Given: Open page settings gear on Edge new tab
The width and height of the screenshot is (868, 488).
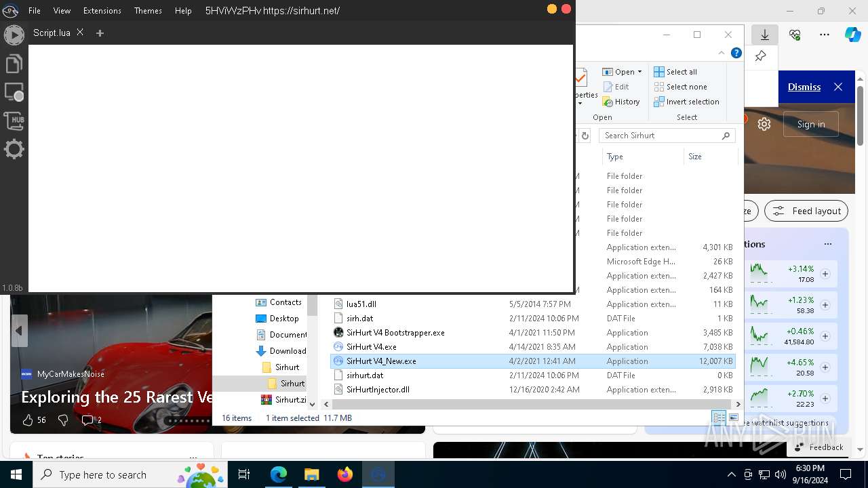Looking at the screenshot, I should click(x=764, y=124).
